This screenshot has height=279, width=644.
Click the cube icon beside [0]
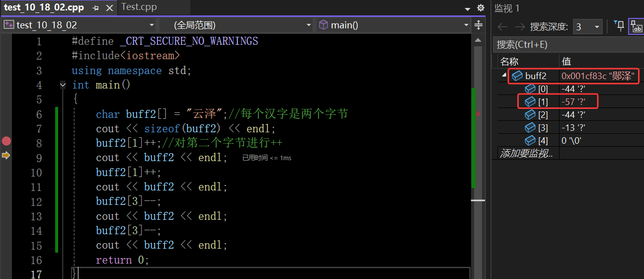pos(531,89)
